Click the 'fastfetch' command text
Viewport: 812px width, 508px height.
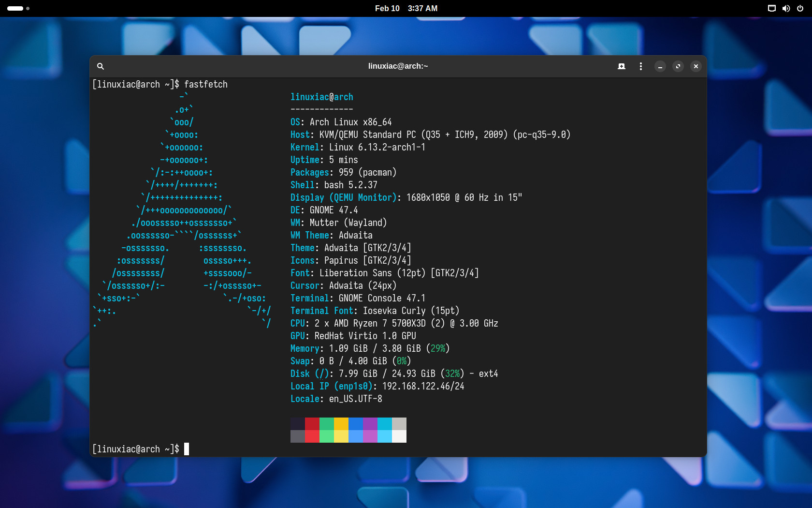tap(206, 84)
